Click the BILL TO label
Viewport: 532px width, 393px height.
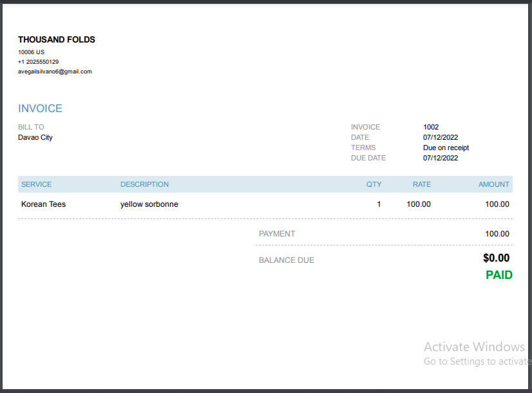click(x=31, y=127)
